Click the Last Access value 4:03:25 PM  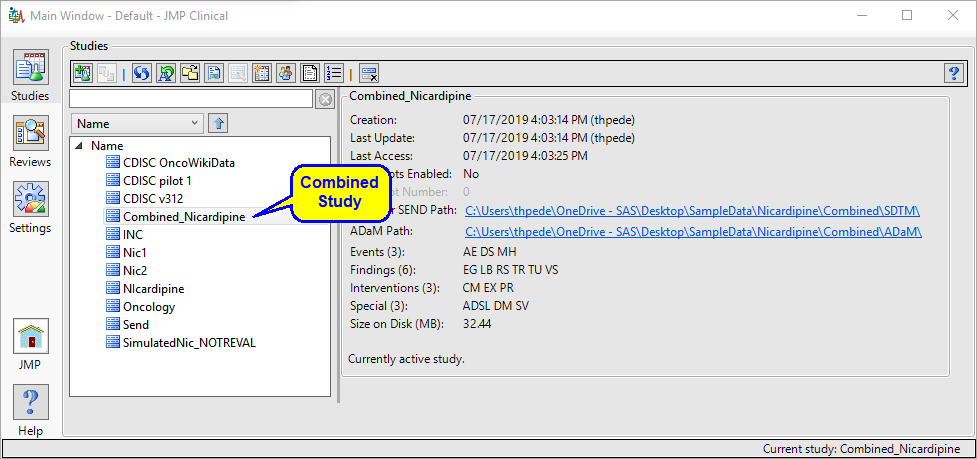click(x=525, y=156)
